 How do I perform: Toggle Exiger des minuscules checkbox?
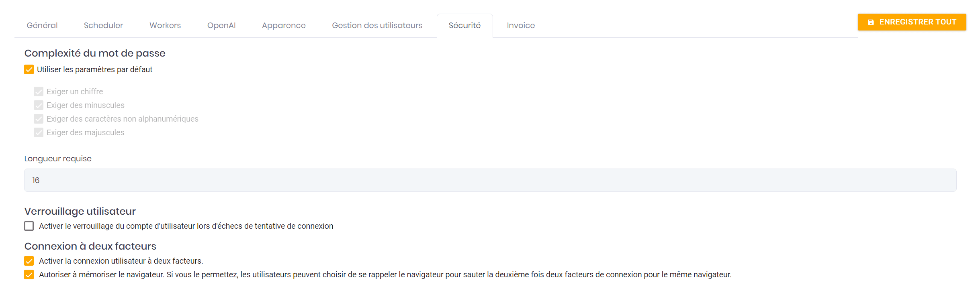point(39,105)
